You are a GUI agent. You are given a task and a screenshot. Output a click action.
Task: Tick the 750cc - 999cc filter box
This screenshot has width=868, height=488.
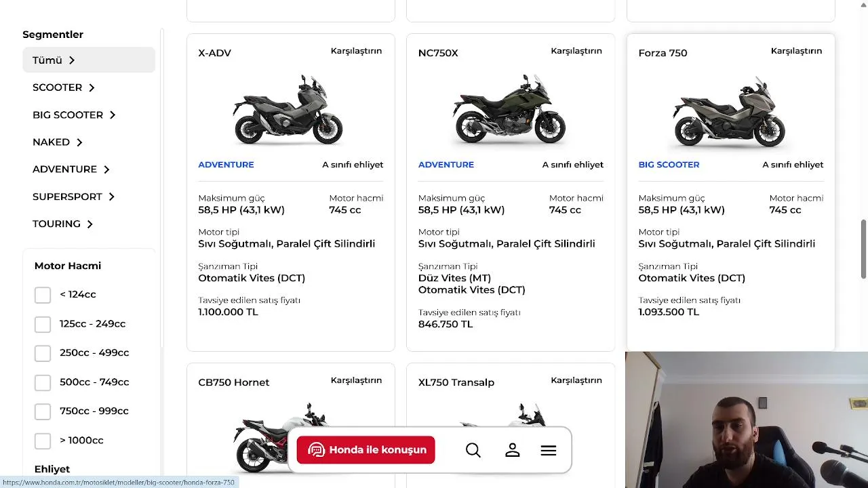coord(43,411)
